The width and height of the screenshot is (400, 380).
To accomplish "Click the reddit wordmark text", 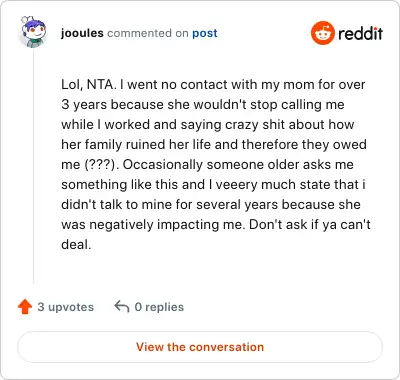I will (360, 33).
